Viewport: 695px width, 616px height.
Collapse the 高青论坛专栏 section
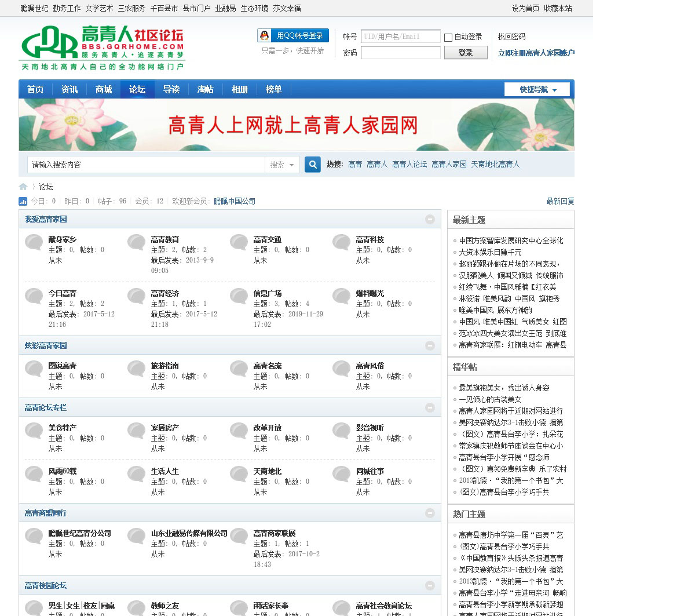point(430,407)
